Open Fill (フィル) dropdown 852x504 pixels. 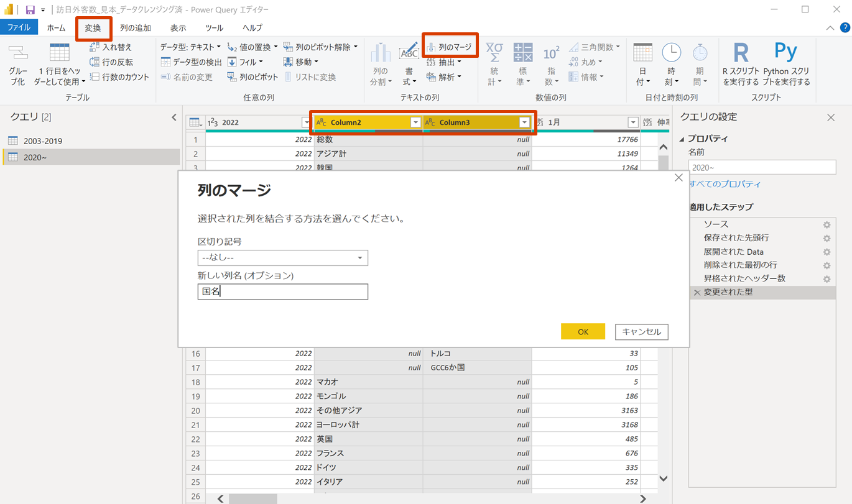pyautogui.click(x=245, y=62)
